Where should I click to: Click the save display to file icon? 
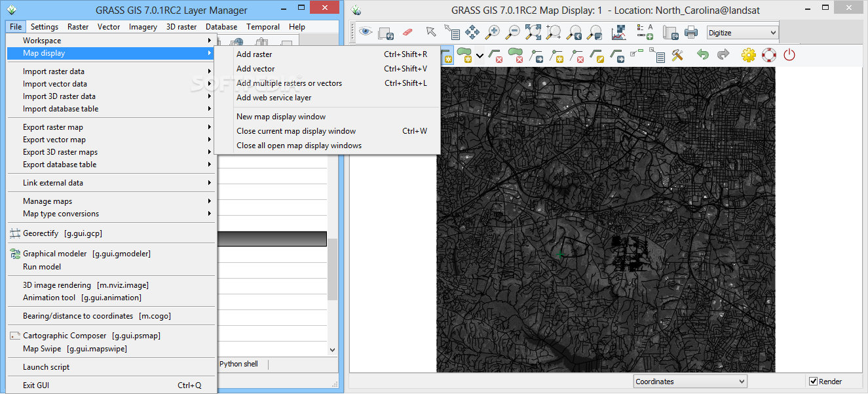click(x=670, y=31)
